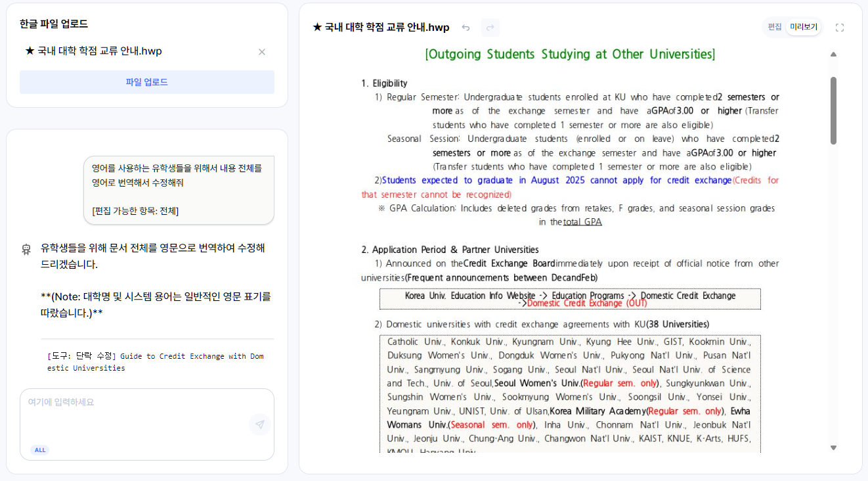Click the user's translation request message bubble

click(x=178, y=189)
